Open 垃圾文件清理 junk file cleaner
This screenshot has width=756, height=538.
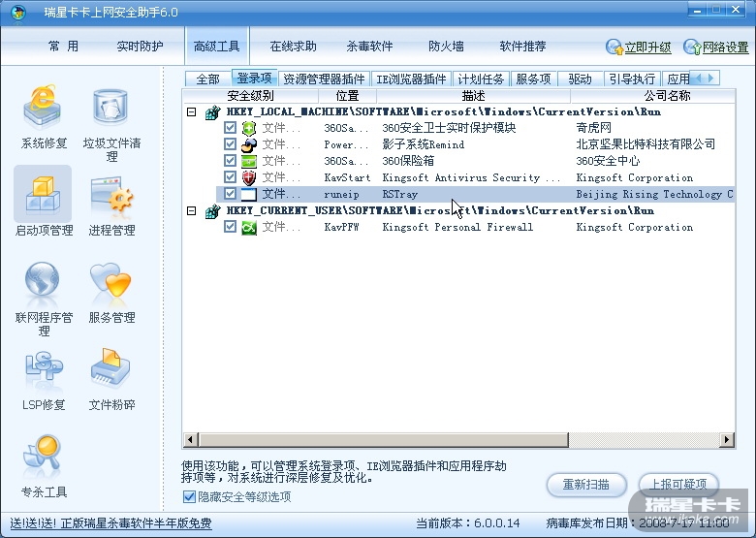pos(111,124)
